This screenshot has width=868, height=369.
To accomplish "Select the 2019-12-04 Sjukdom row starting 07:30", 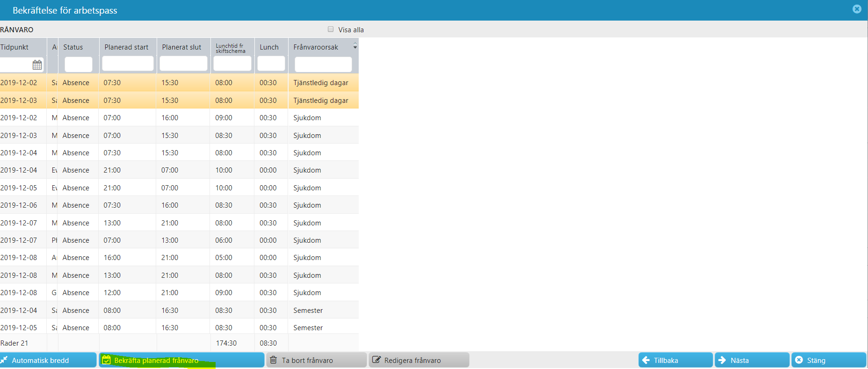I will (x=179, y=153).
